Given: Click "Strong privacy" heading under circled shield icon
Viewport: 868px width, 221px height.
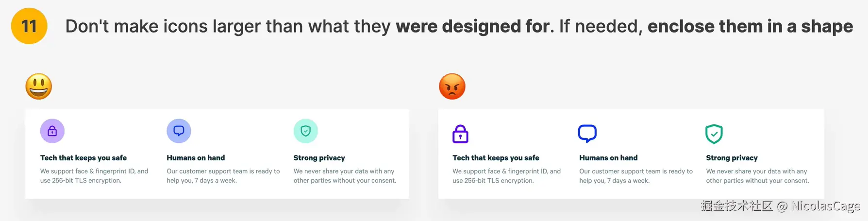Looking at the screenshot, I should coord(319,158).
